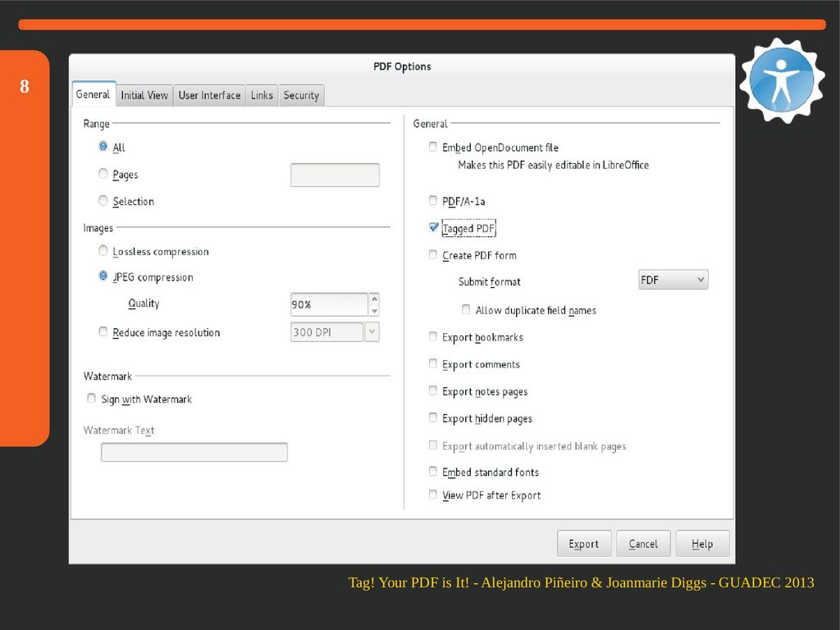Toggle Sign with Watermark checkbox
This screenshot has width=840, height=630.
(x=92, y=399)
